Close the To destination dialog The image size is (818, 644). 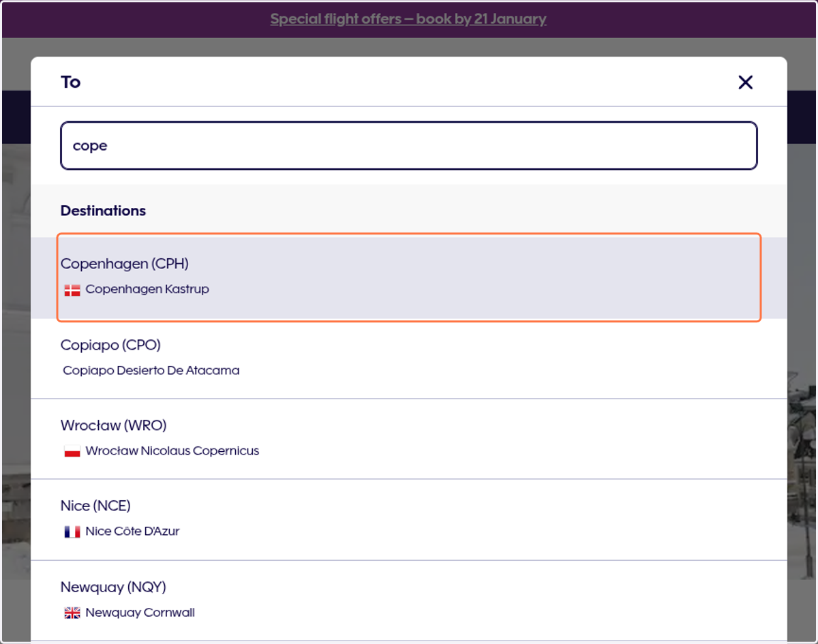745,82
